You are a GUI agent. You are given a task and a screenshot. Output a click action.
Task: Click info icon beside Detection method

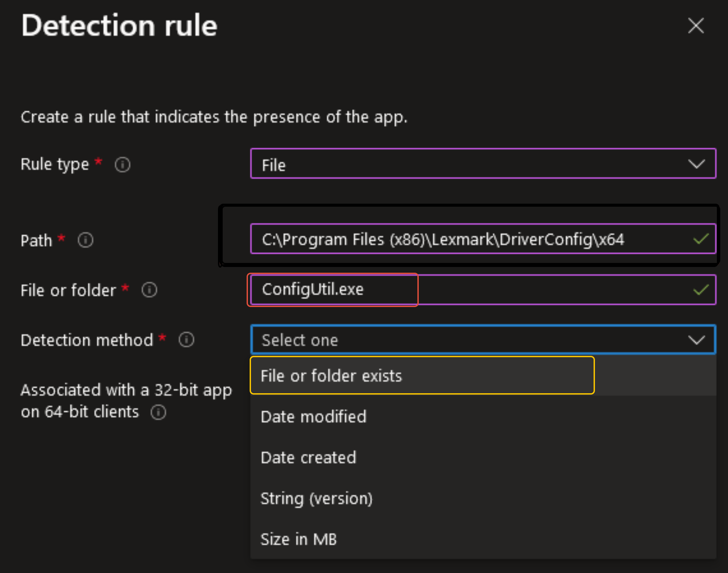click(186, 340)
